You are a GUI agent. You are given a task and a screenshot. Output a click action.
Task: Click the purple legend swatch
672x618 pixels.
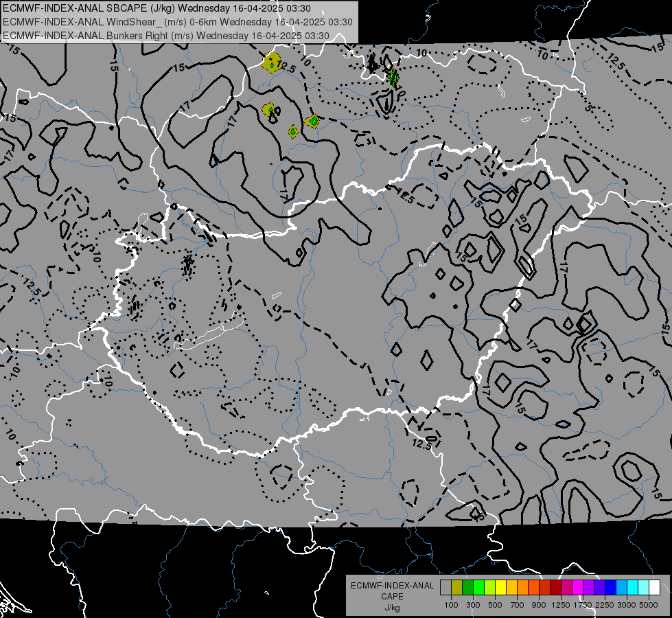pyautogui.click(x=588, y=587)
